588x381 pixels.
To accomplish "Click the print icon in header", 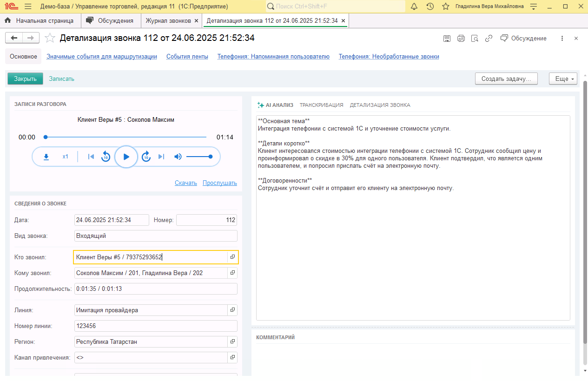I will click(x=461, y=39).
